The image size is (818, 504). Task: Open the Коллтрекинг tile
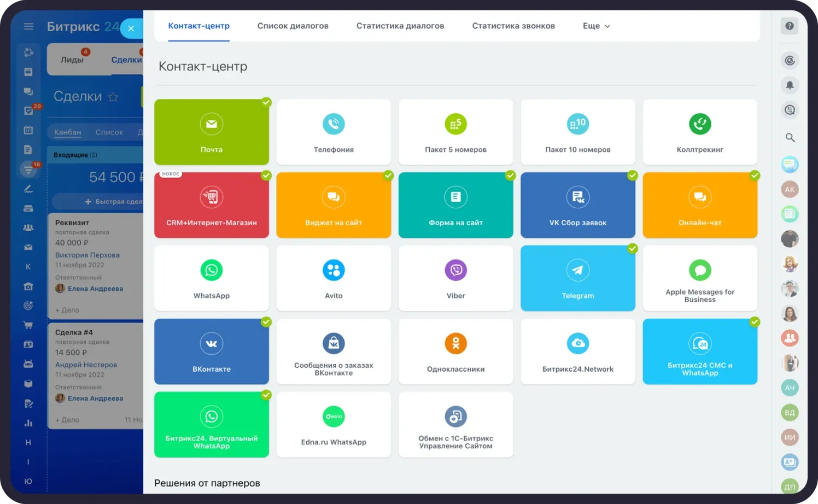tap(700, 132)
